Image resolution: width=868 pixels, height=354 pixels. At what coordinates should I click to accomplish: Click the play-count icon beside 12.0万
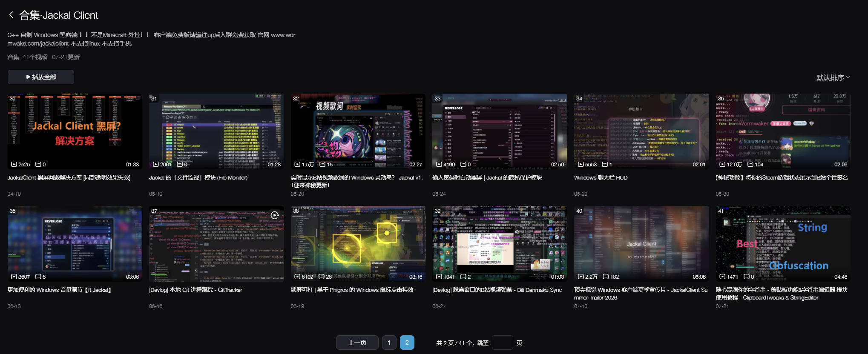pyautogui.click(x=722, y=164)
